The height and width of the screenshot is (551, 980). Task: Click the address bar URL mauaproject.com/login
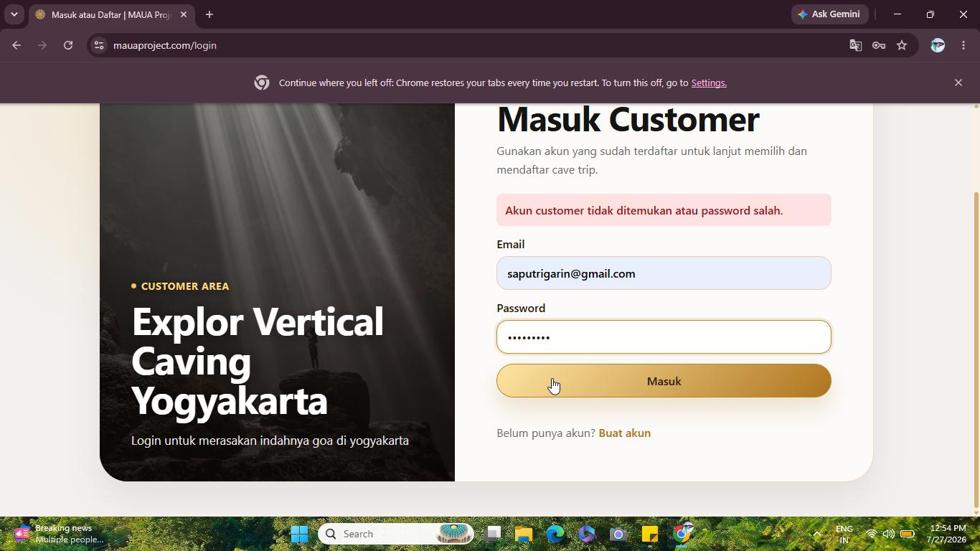[165, 45]
